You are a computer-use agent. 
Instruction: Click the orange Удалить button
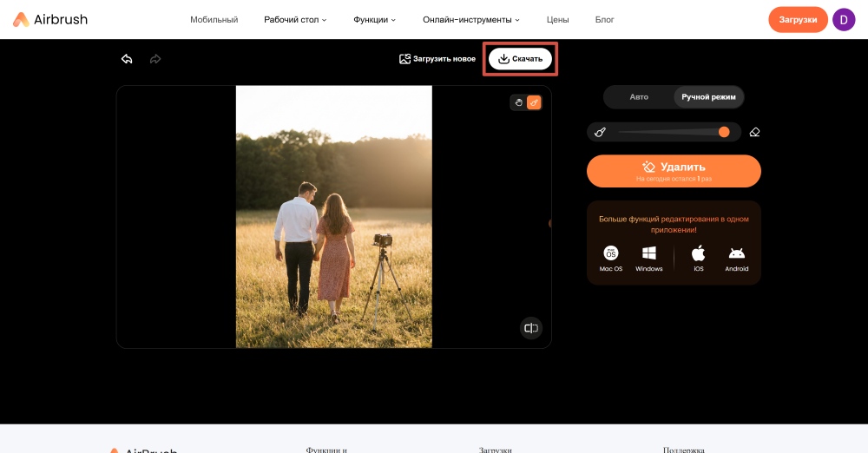[x=674, y=171]
